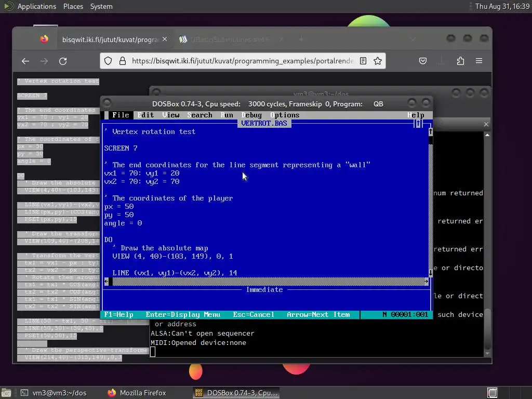Switch to vm3@vm3:~/dos in taskbar

point(54,393)
